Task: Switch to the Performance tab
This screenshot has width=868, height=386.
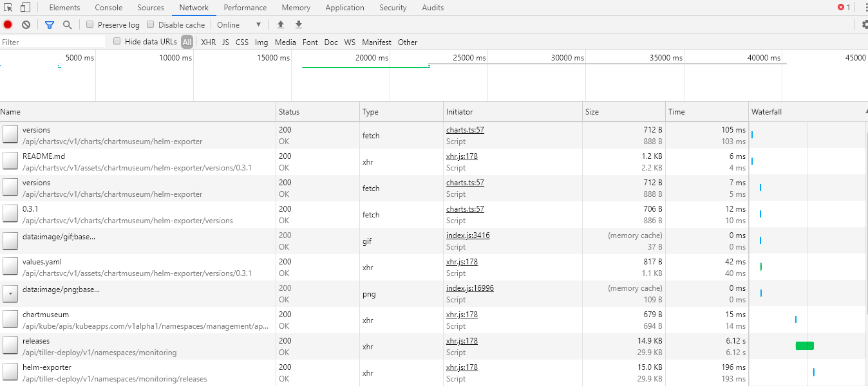Action: pyautogui.click(x=245, y=7)
